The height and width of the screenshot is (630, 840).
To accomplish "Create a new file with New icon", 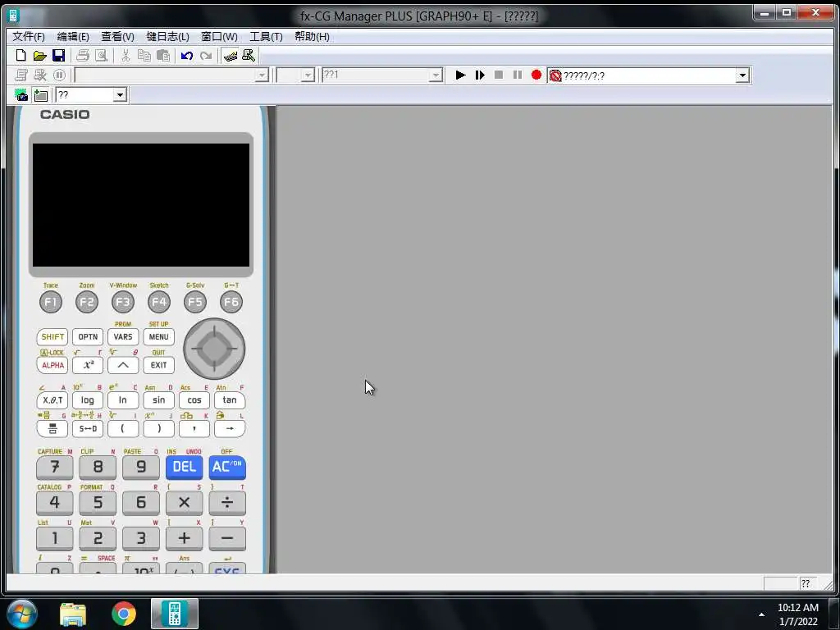I will (21, 56).
